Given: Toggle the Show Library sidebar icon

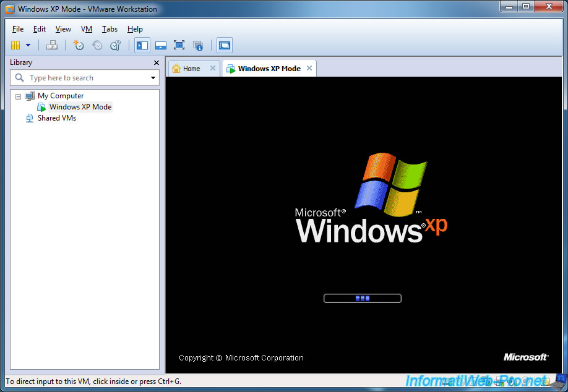Looking at the screenshot, I should pos(142,45).
